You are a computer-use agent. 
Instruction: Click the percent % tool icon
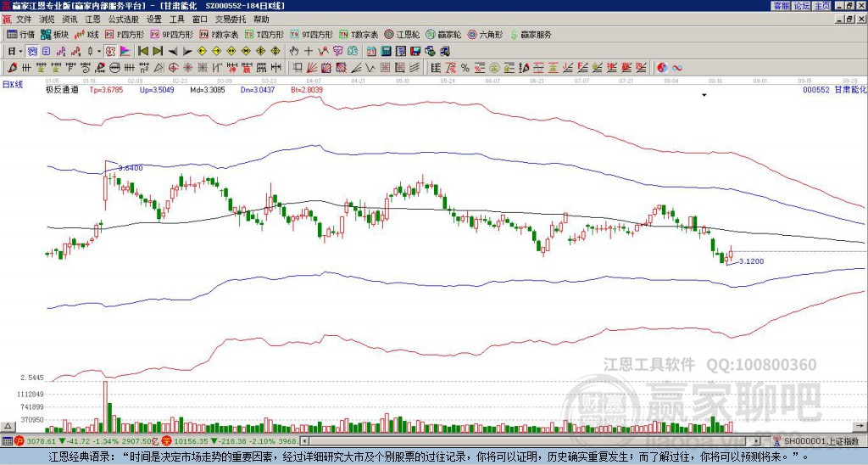coord(465,68)
